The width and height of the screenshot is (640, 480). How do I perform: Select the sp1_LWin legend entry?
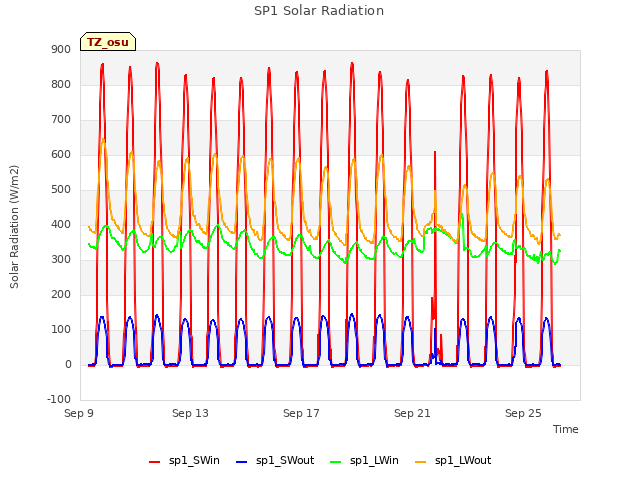(364, 460)
